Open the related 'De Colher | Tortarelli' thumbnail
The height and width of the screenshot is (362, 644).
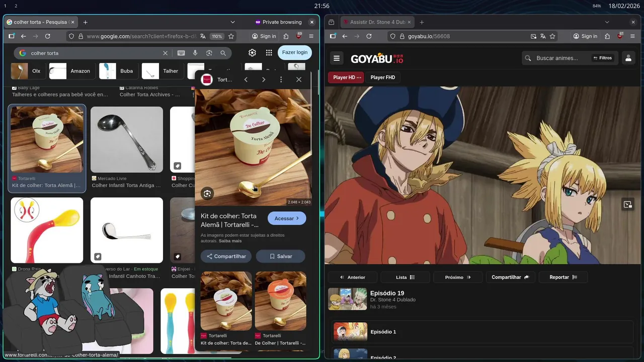point(280,301)
